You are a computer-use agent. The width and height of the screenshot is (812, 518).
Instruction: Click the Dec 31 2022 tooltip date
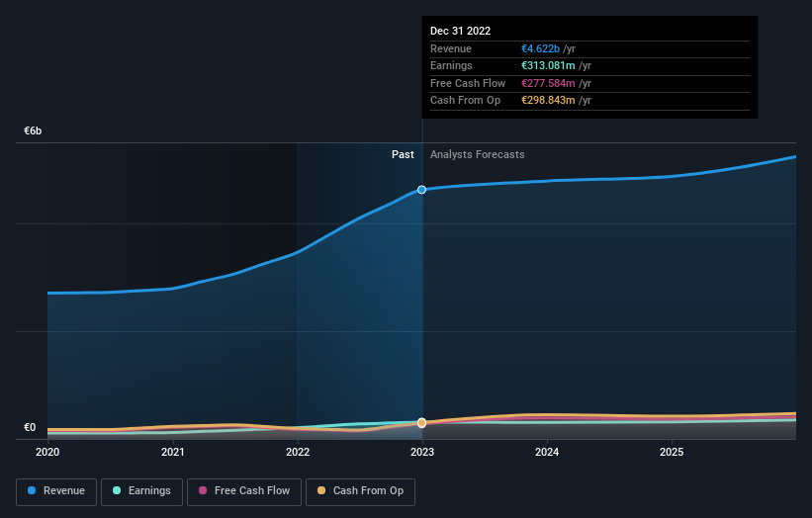[460, 31]
